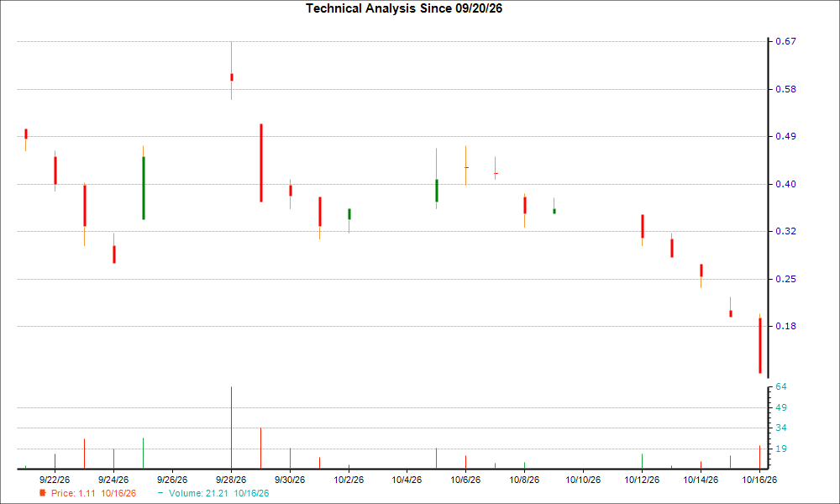840x504 pixels.
Task: Select the red candlestick above 9/22/26
Action: coord(55,171)
